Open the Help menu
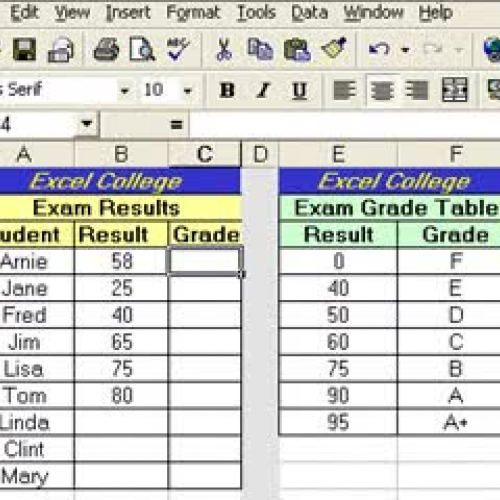Screen dimensions: 500x500 (x=435, y=13)
